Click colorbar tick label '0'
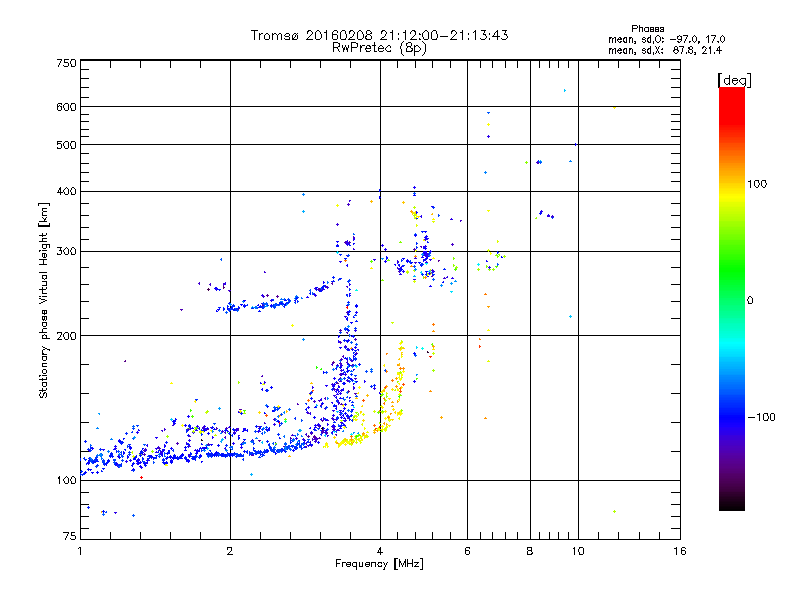Viewport: 800px width, 600px height. pos(750,301)
